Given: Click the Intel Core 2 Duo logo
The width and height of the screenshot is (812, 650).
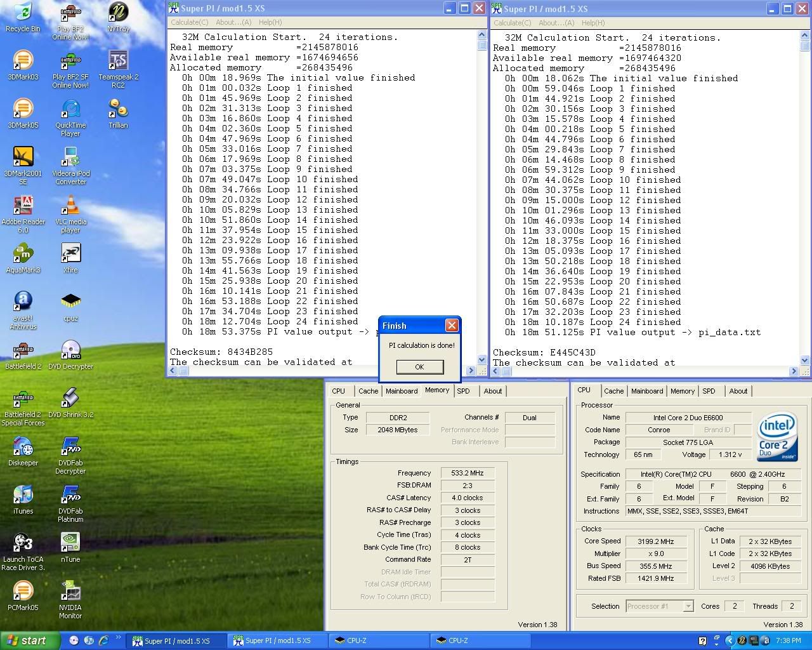Looking at the screenshot, I should 777,438.
